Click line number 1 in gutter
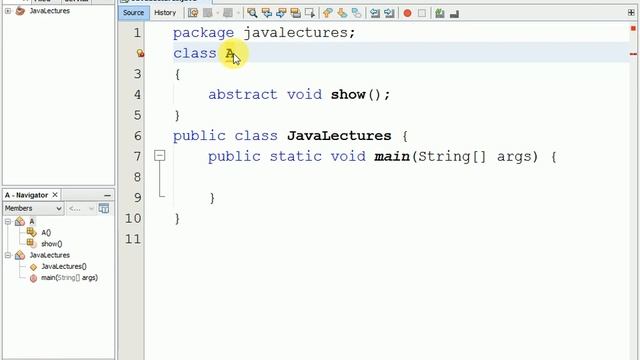The width and height of the screenshot is (640, 360). 137,33
